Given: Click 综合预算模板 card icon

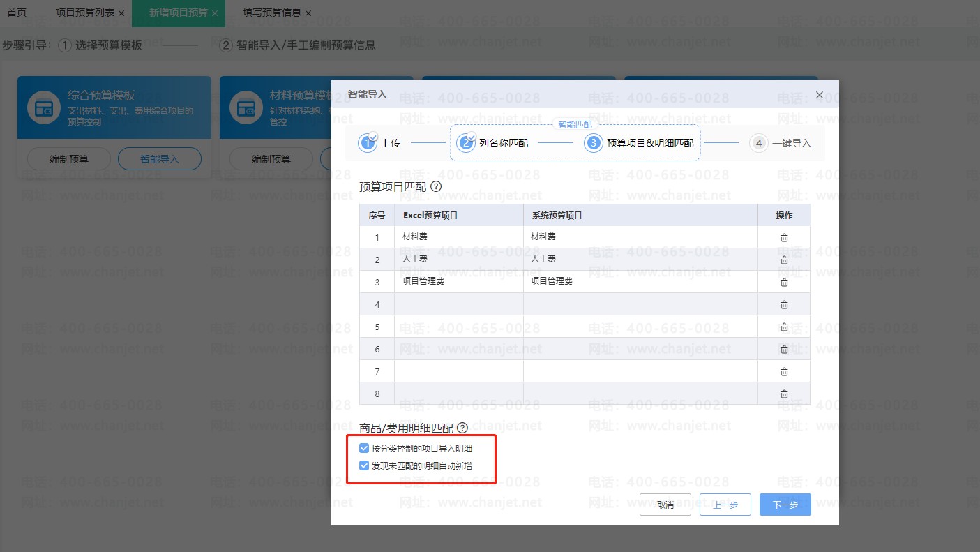Looking at the screenshot, I should [44, 107].
